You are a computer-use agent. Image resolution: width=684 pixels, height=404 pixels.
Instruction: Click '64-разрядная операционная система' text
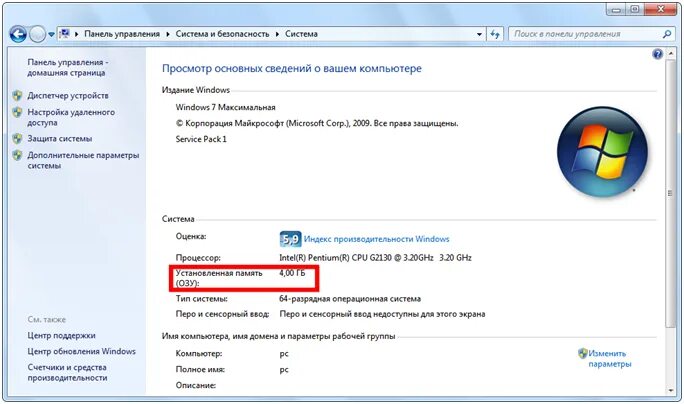350,299
